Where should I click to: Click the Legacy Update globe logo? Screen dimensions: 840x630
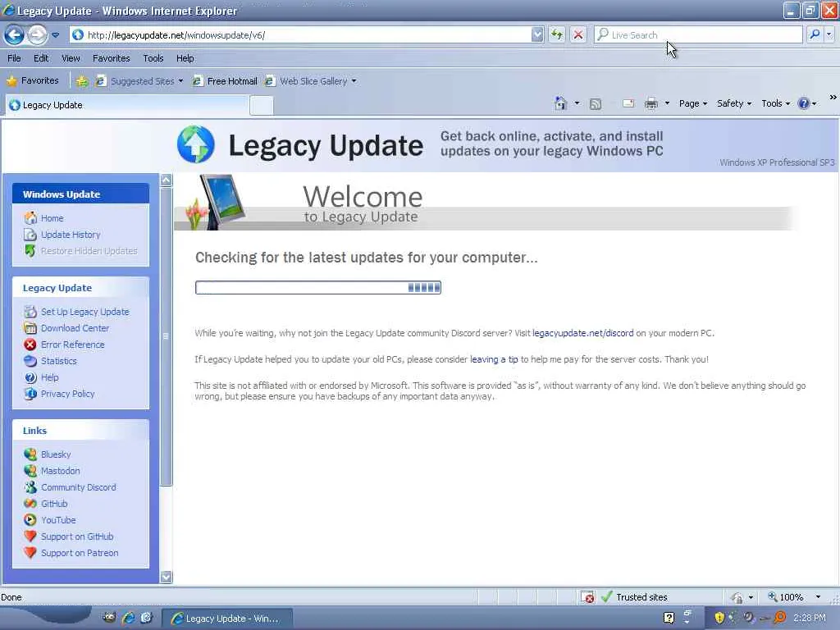pyautogui.click(x=196, y=144)
